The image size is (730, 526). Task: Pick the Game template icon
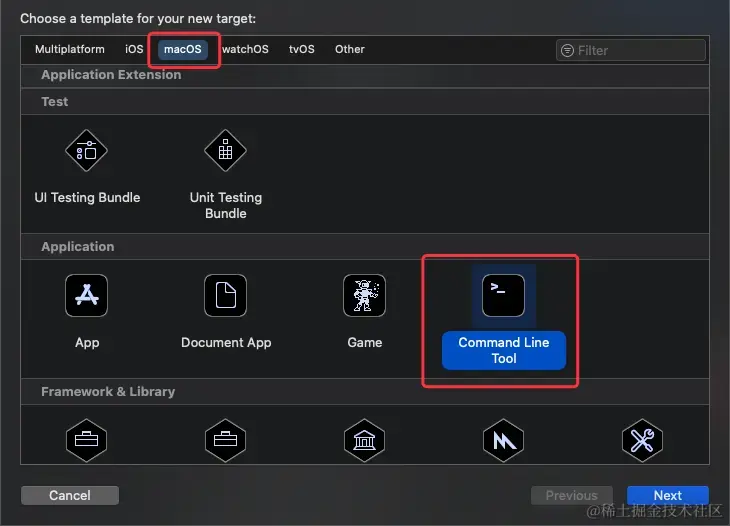pyautogui.click(x=365, y=296)
